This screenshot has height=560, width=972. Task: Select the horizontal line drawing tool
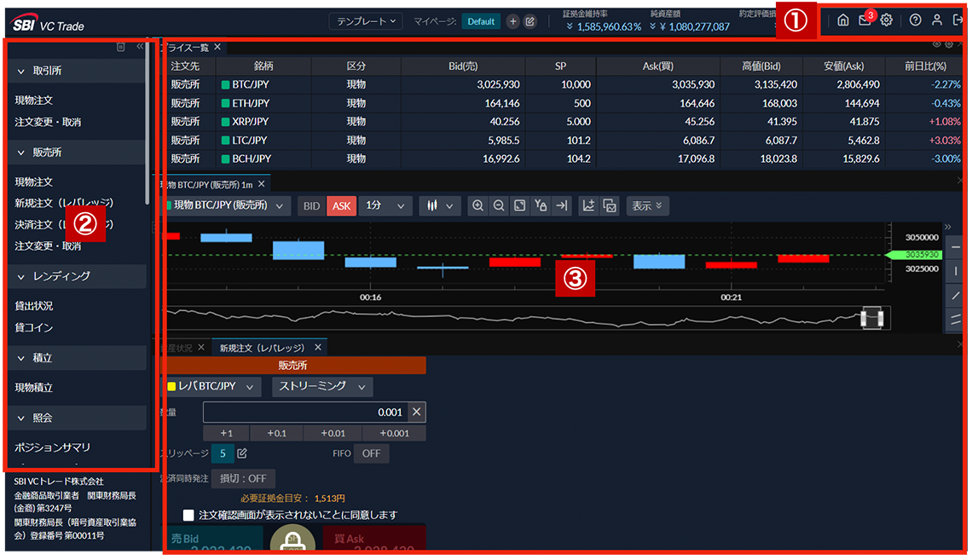[x=955, y=247]
